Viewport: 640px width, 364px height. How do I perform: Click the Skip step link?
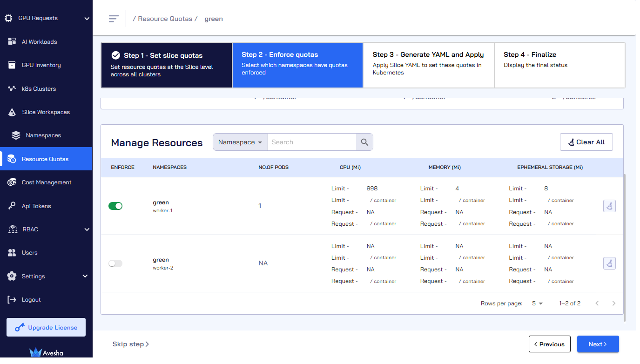pyautogui.click(x=131, y=344)
